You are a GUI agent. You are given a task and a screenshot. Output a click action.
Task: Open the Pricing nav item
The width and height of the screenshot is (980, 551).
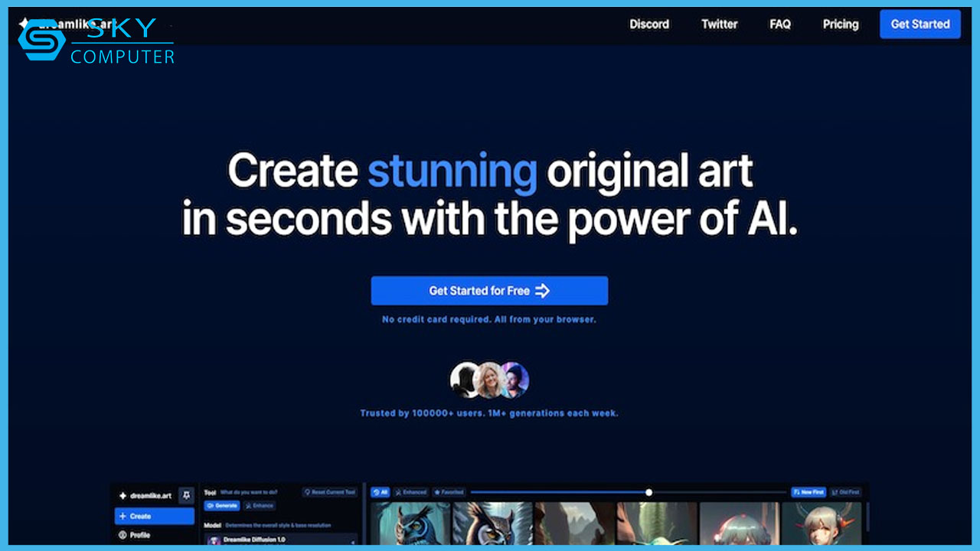pyautogui.click(x=840, y=24)
